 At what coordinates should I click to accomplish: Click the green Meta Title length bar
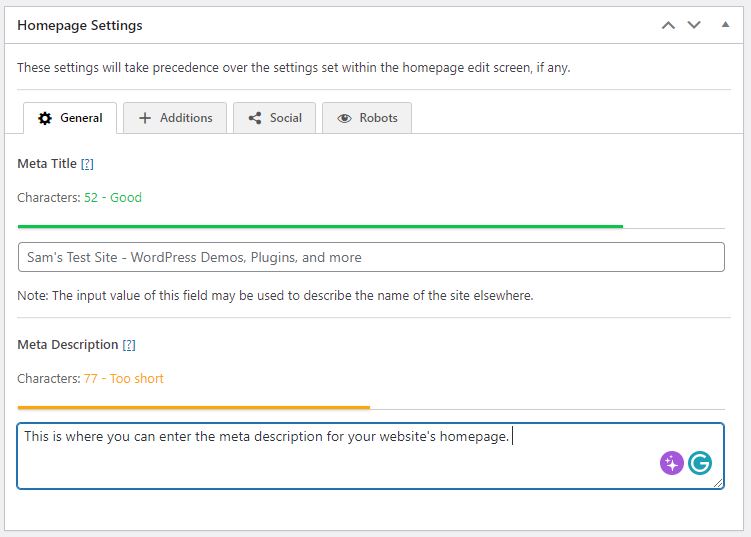pos(320,227)
